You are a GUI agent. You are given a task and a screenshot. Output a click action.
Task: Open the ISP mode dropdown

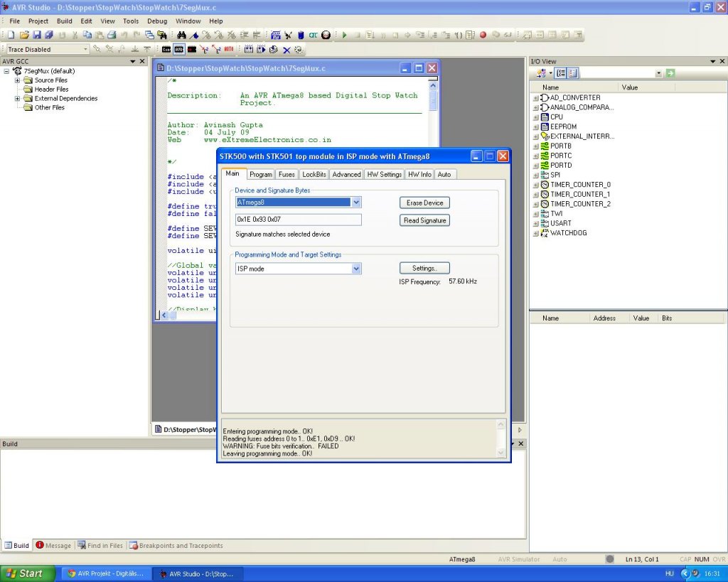356,269
